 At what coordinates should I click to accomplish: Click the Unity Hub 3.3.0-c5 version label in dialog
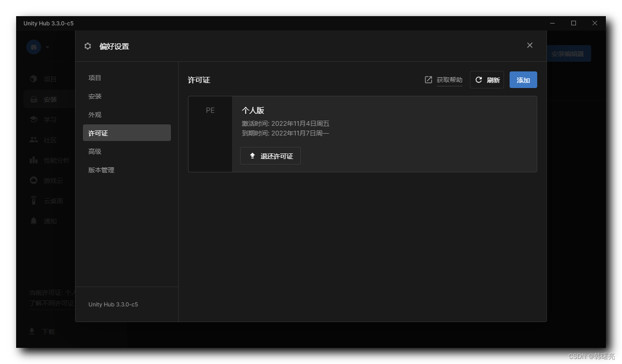click(113, 305)
